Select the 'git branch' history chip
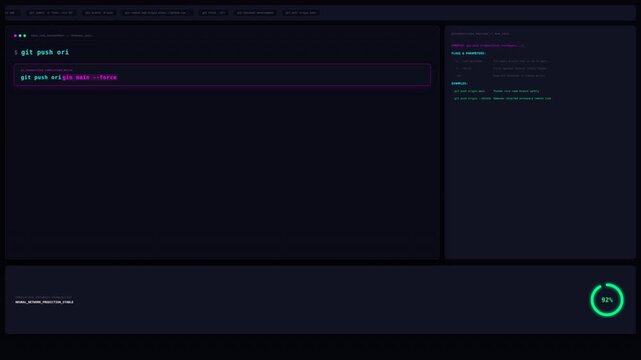 [x=99, y=13]
